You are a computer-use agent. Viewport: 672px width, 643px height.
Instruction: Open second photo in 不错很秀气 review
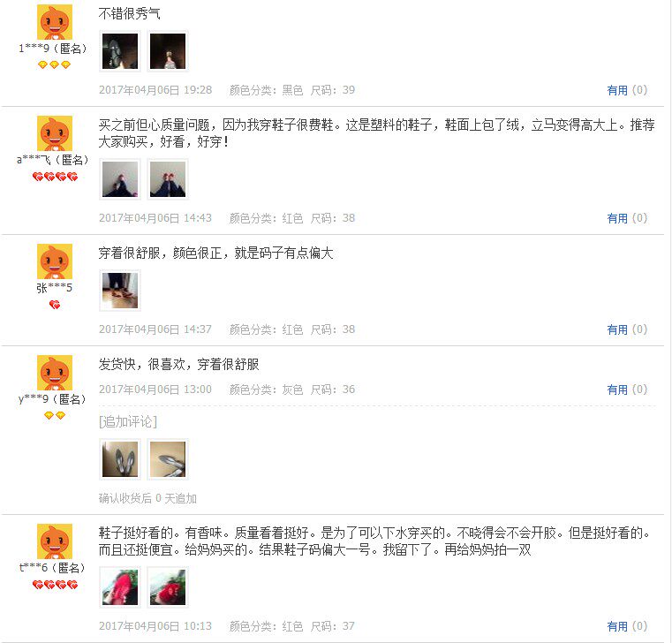(x=168, y=51)
